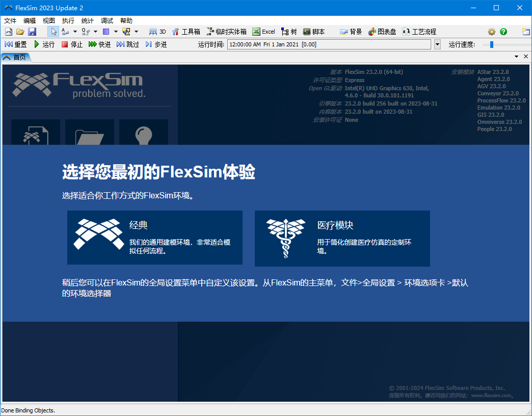The image size is (532, 416).
Task: Click the run time display field
Action: pos(329,44)
